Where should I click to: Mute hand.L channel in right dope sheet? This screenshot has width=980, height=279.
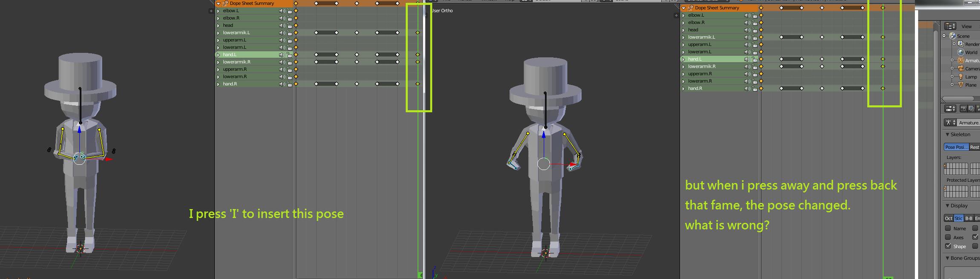tap(747, 59)
